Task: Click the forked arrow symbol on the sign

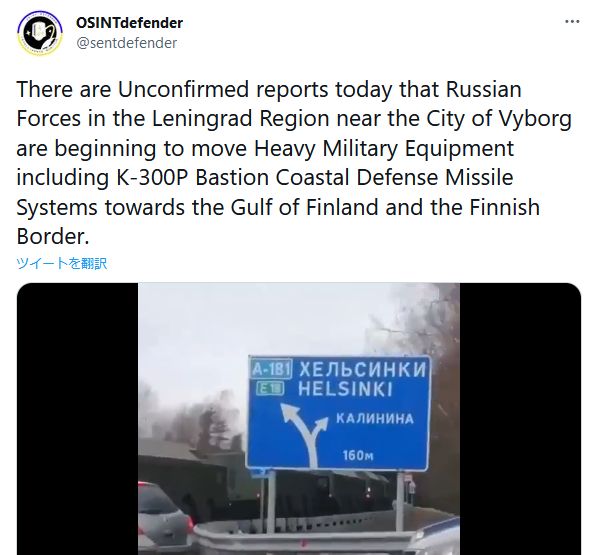Action: pyautogui.click(x=305, y=434)
